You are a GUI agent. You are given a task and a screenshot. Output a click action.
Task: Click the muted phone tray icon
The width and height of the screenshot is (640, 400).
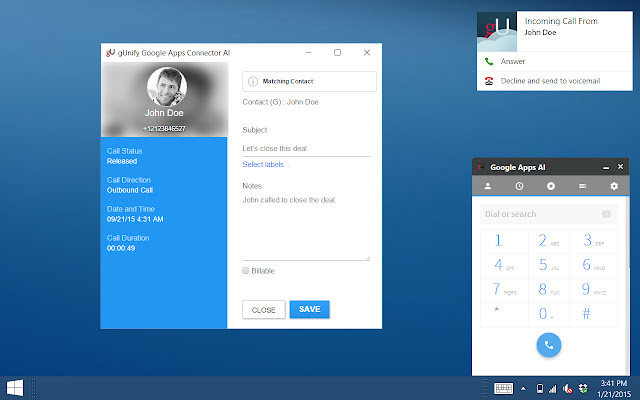567,389
